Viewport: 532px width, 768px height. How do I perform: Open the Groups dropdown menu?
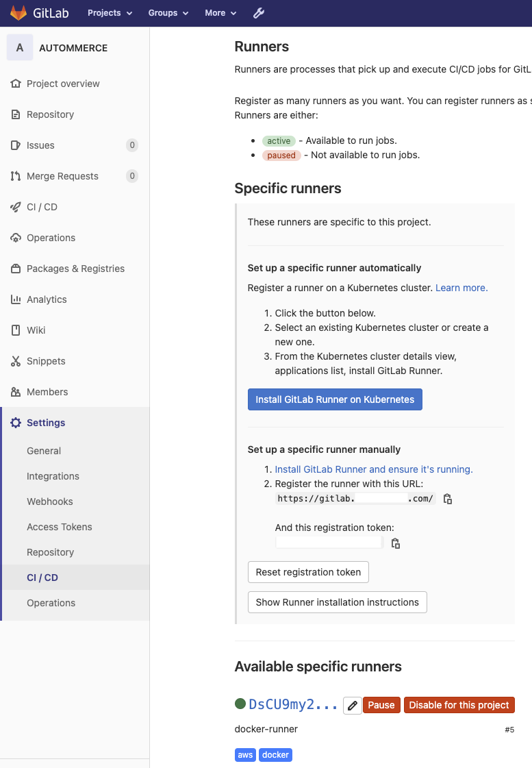pyautogui.click(x=168, y=13)
